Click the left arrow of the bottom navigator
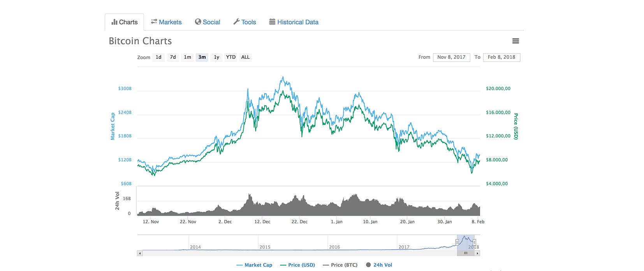644x271 pixels. [139, 253]
